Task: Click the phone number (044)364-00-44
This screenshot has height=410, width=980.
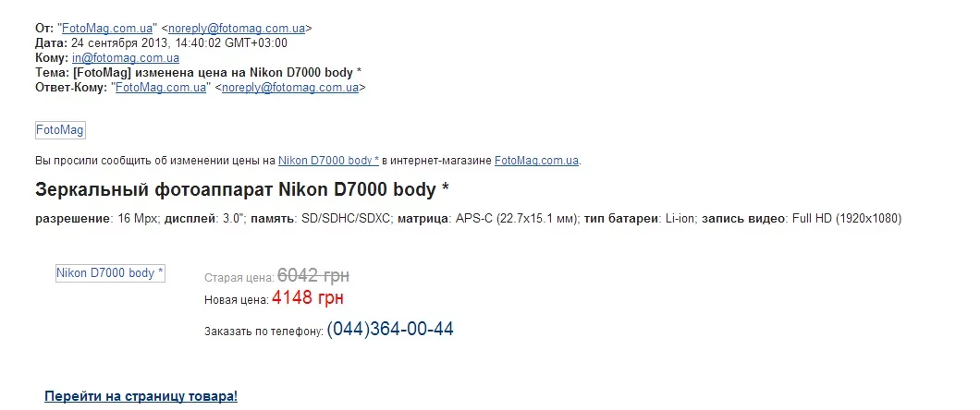Action: click(390, 330)
